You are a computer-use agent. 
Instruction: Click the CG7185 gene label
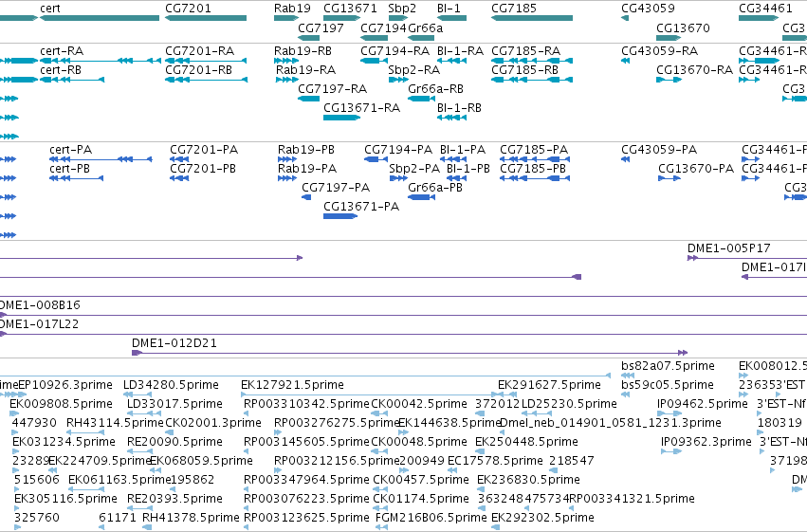[x=514, y=9]
